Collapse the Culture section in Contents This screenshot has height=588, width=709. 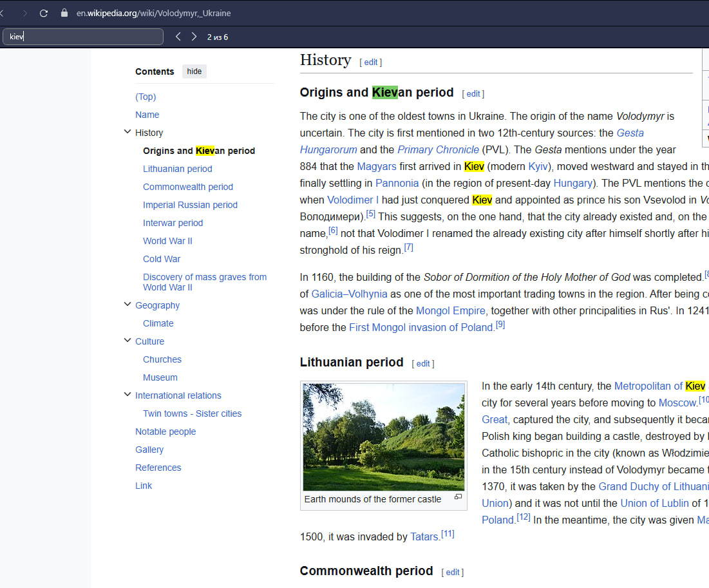click(128, 341)
